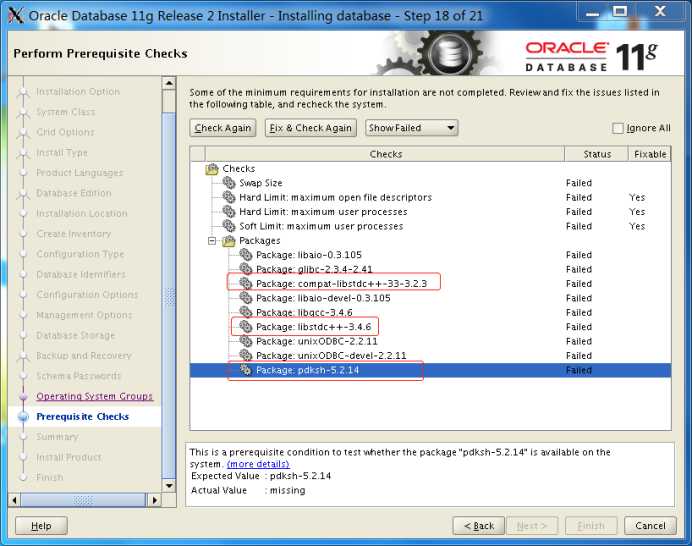The height and width of the screenshot is (546, 693).
Task: Click the Status column header
Action: pyautogui.click(x=596, y=154)
